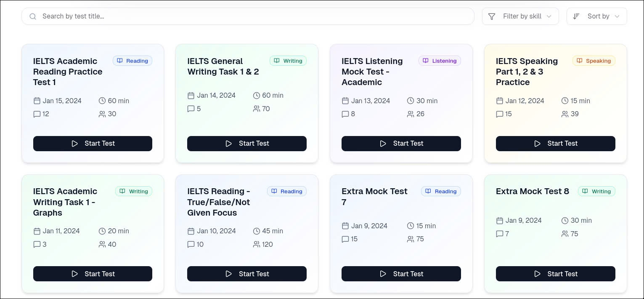Image resolution: width=644 pixels, height=299 pixels.
Task: Click participants icon on Speaking Practice card
Action: pos(565,114)
